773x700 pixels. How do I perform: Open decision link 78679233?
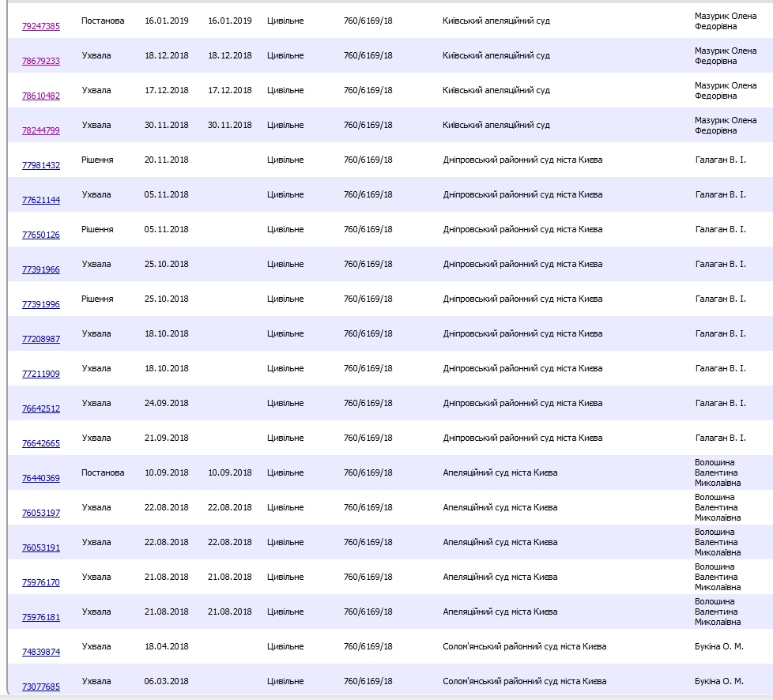click(41, 61)
